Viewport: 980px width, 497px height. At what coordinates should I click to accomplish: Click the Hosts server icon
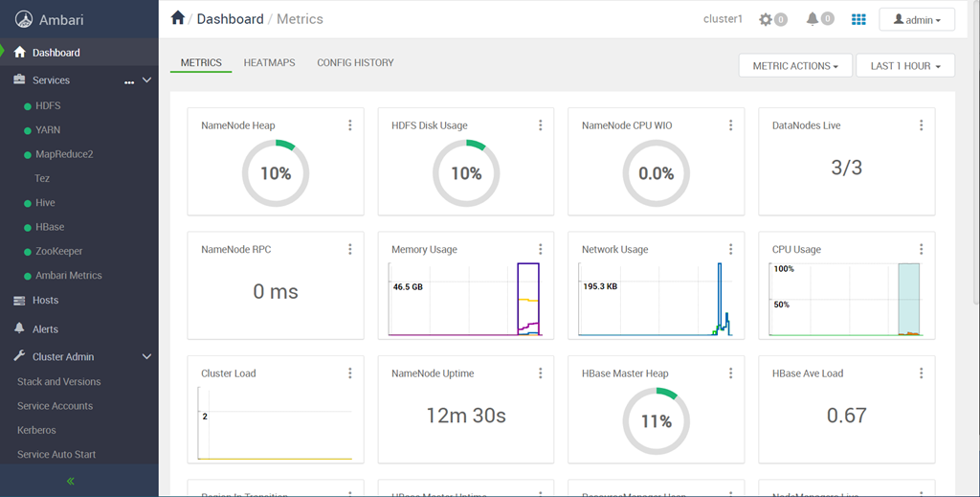click(x=19, y=300)
